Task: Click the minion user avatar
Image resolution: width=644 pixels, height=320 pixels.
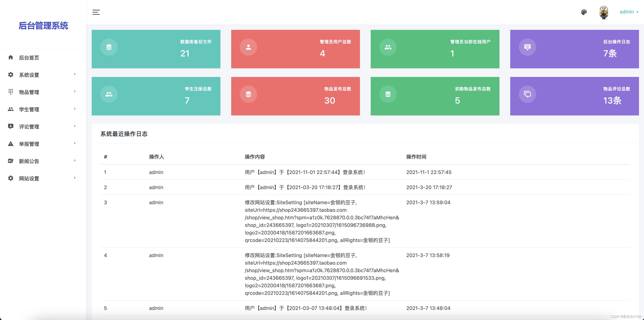Action: tap(604, 12)
